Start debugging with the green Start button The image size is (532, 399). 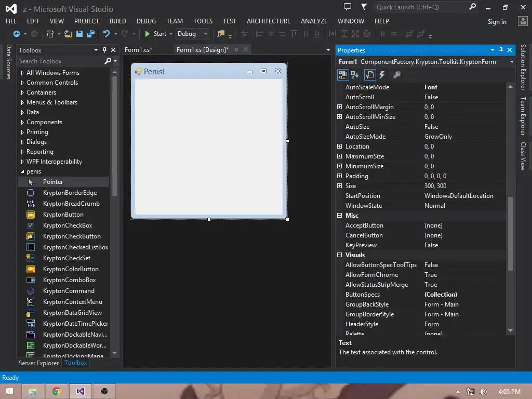156,34
